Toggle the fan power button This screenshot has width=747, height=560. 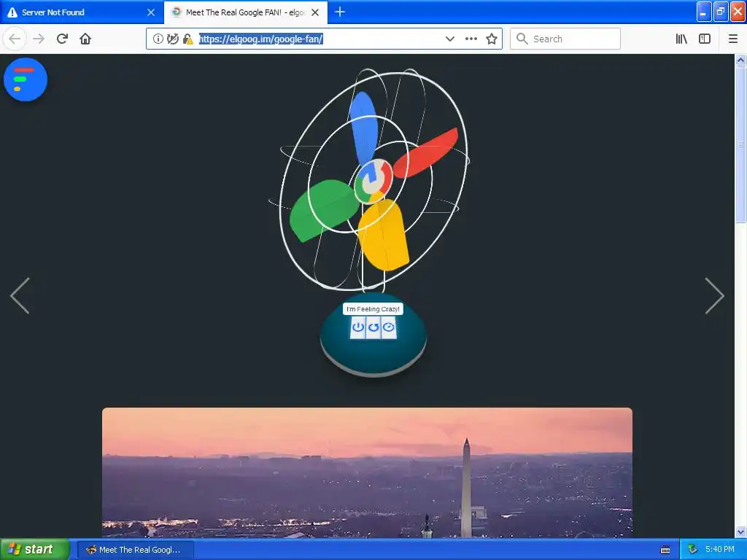[357, 327]
